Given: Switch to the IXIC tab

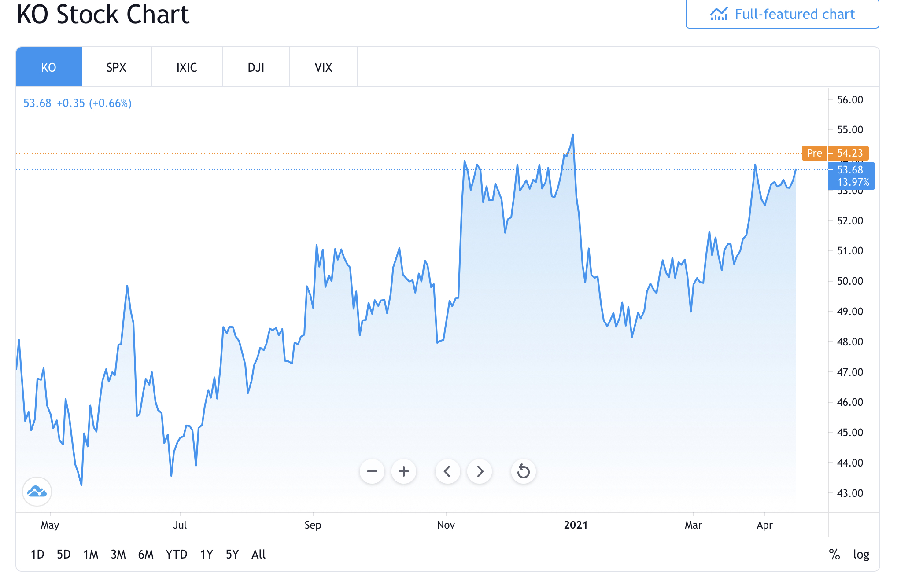Looking at the screenshot, I should 187,67.
